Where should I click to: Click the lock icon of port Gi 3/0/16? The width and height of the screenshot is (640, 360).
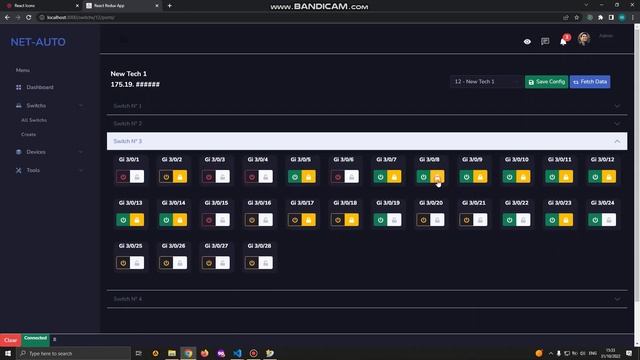(266, 220)
